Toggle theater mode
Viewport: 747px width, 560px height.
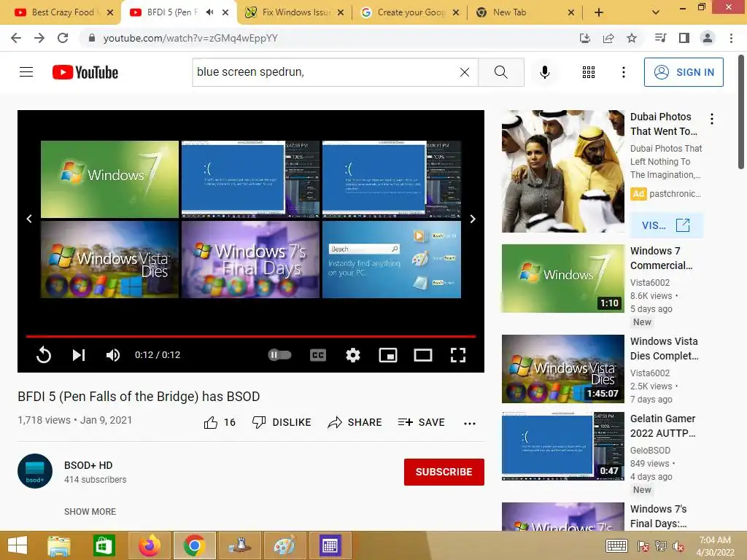(x=423, y=355)
